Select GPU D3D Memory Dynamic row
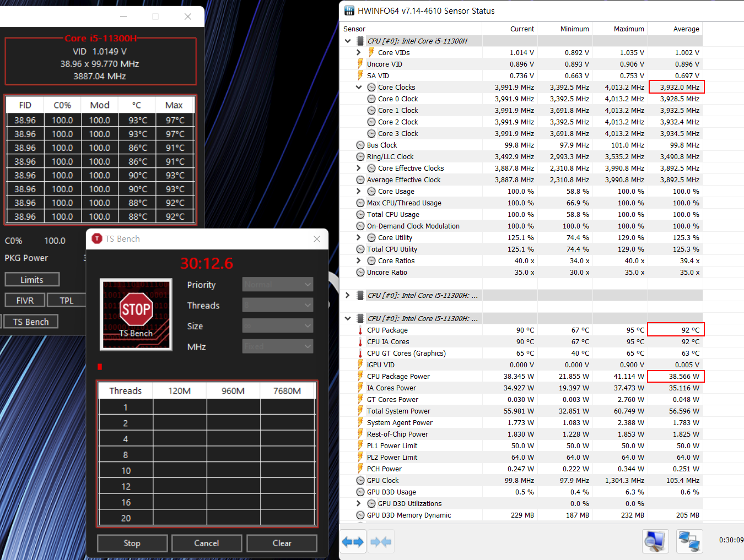This screenshot has height=560, width=744. pos(521,515)
